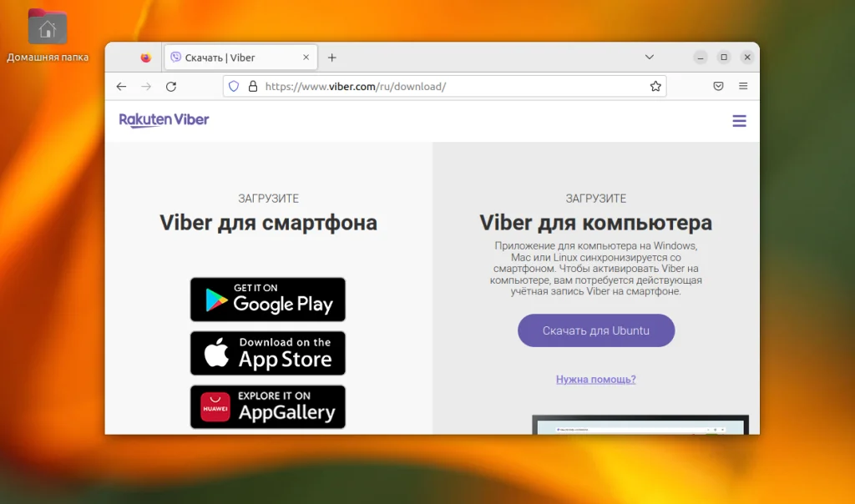Open Viber site hamburger menu

coord(740,120)
